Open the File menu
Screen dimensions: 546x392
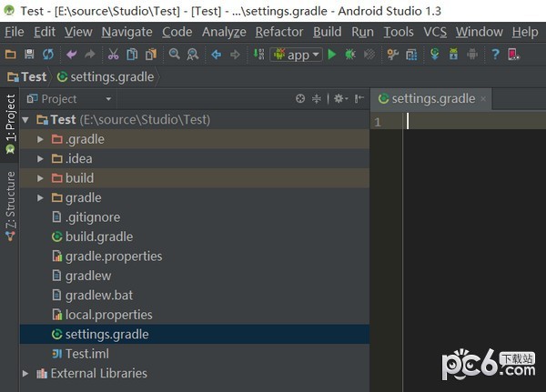click(15, 32)
